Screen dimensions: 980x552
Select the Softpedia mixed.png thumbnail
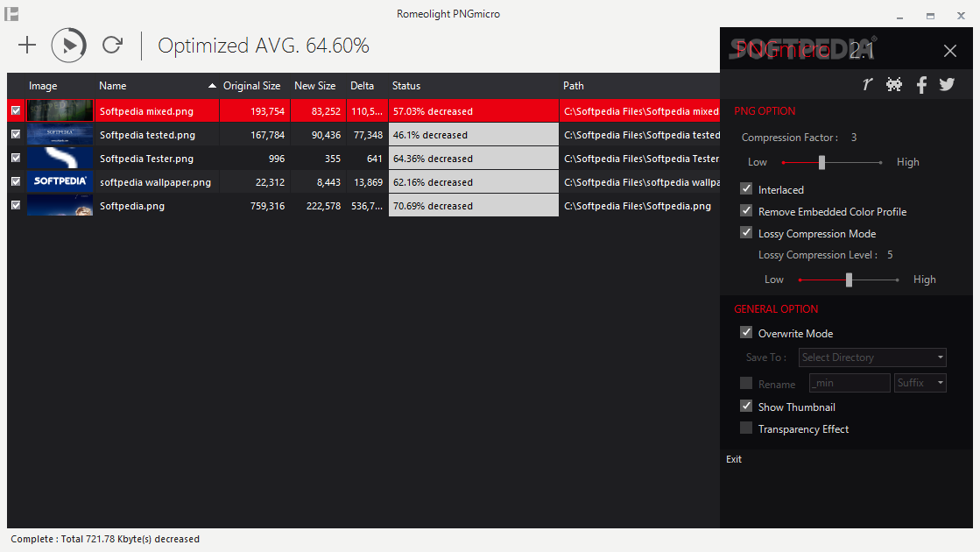pos(60,110)
